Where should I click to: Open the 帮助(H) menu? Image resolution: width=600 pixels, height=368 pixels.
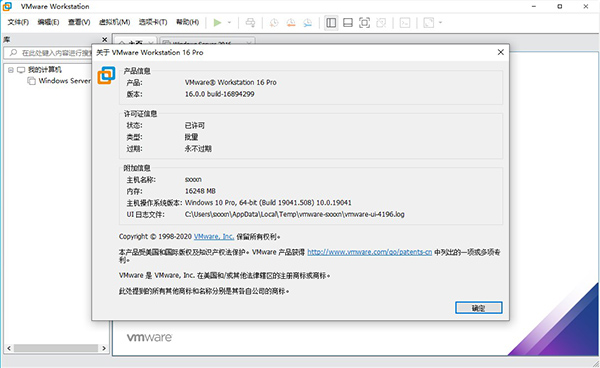188,22
